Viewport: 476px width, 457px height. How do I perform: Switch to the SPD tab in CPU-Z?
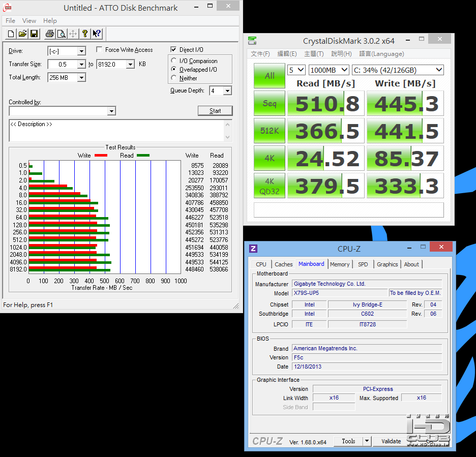[363, 264]
